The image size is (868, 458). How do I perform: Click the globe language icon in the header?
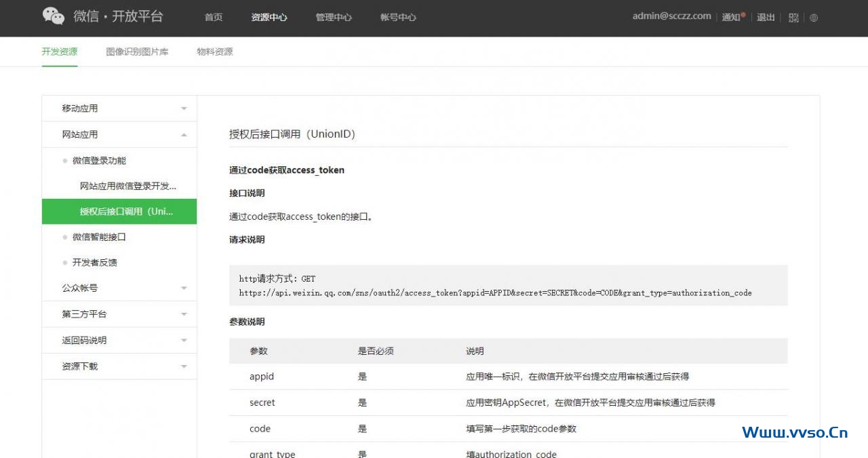pos(814,18)
